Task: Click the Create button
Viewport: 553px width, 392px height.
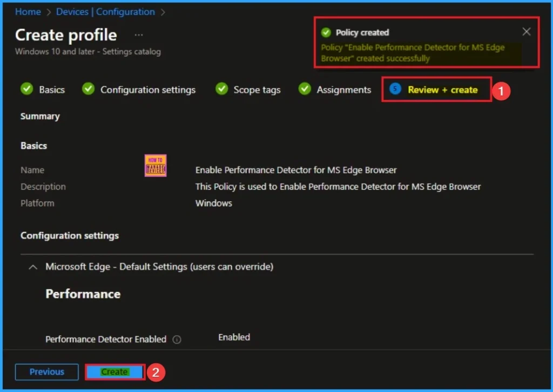Action: (x=114, y=371)
